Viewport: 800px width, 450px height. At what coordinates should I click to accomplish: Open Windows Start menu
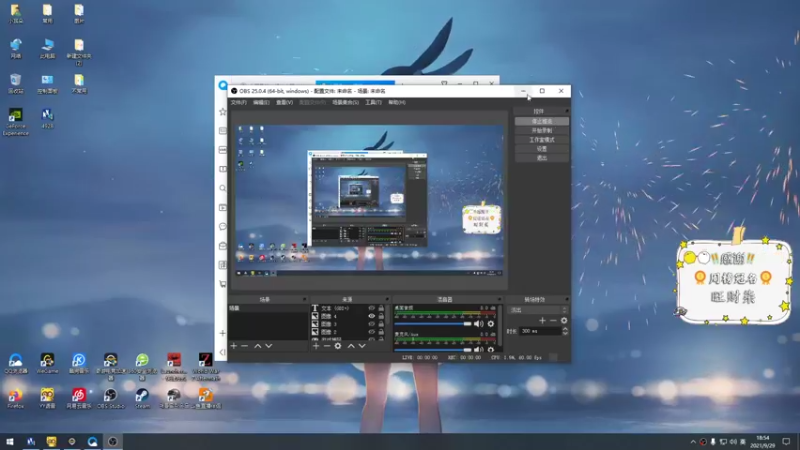10,441
